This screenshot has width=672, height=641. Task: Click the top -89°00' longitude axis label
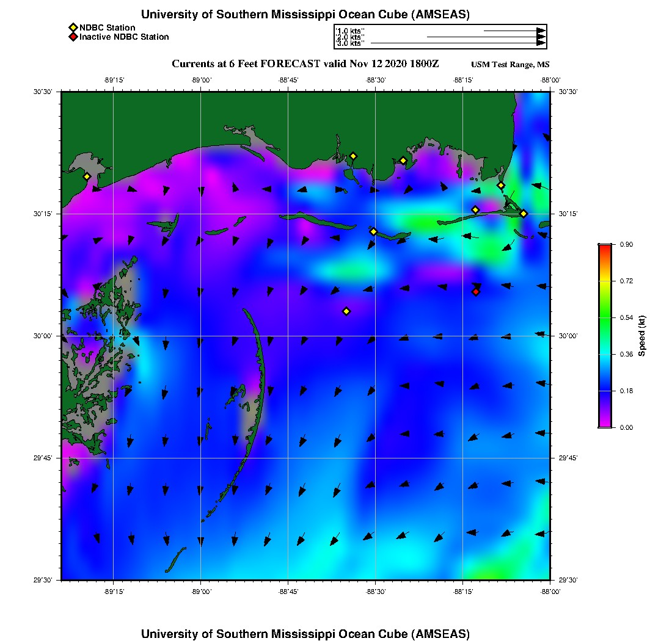click(x=201, y=80)
